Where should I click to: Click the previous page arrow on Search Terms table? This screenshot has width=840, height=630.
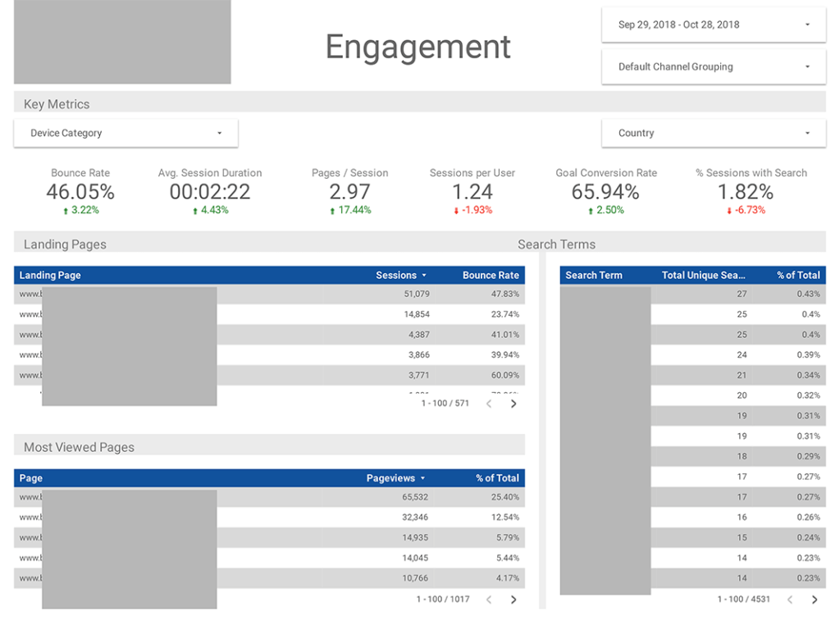790,600
